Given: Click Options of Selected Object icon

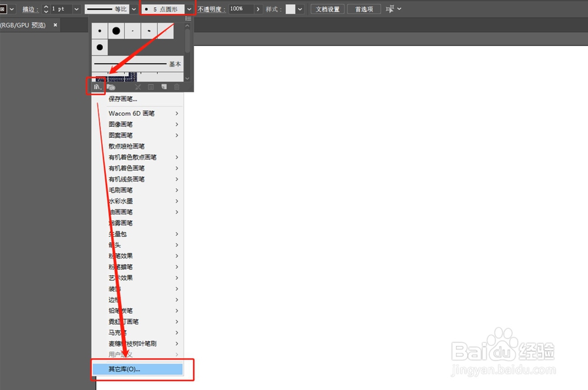Looking at the screenshot, I should pyautogui.click(x=151, y=87).
